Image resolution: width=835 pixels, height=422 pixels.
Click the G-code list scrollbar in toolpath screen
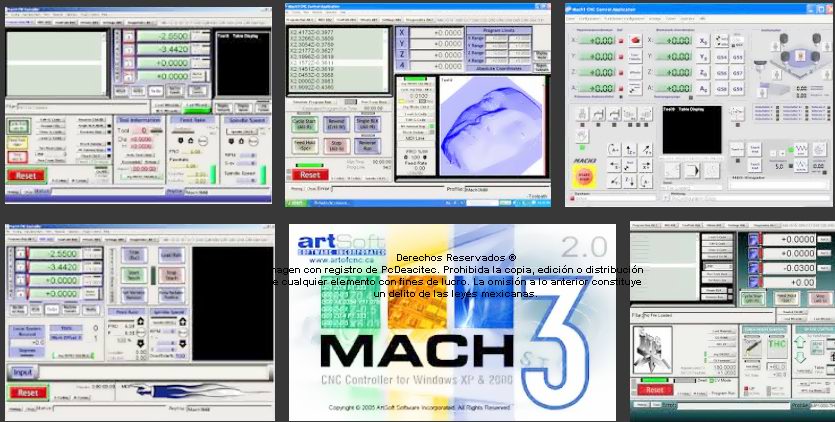click(x=386, y=59)
